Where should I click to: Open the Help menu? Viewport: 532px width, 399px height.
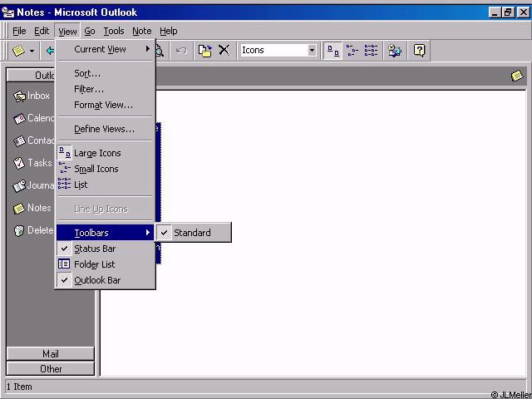pyautogui.click(x=168, y=32)
